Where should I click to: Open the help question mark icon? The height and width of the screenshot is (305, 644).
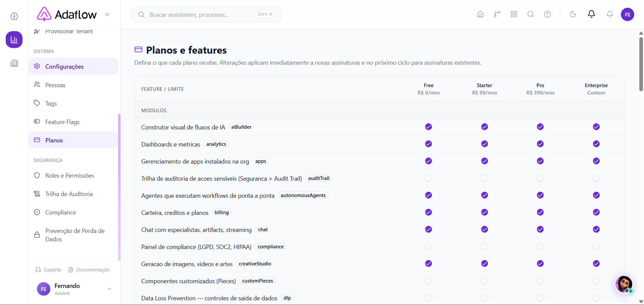click(547, 14)
